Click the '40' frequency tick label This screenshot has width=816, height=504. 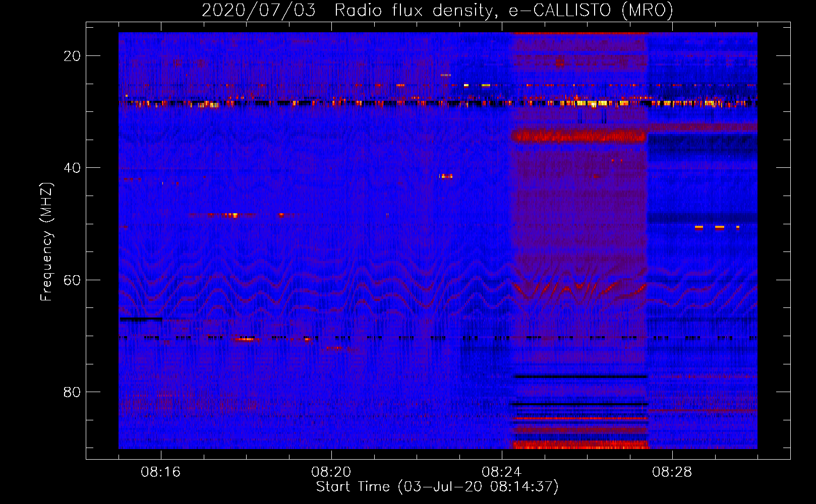point(72,168)
